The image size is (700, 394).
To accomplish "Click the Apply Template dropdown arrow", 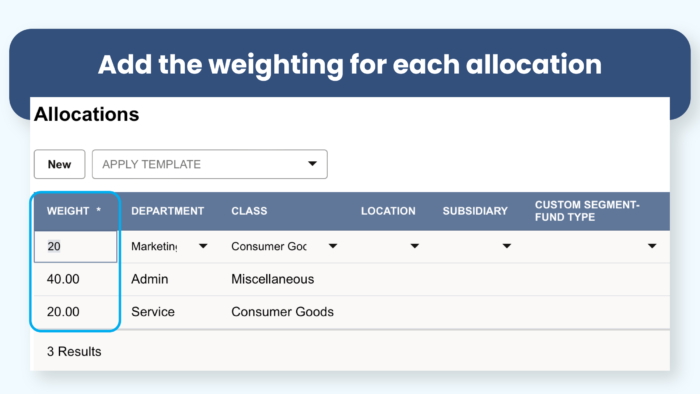I will click(x=312, y=164).
